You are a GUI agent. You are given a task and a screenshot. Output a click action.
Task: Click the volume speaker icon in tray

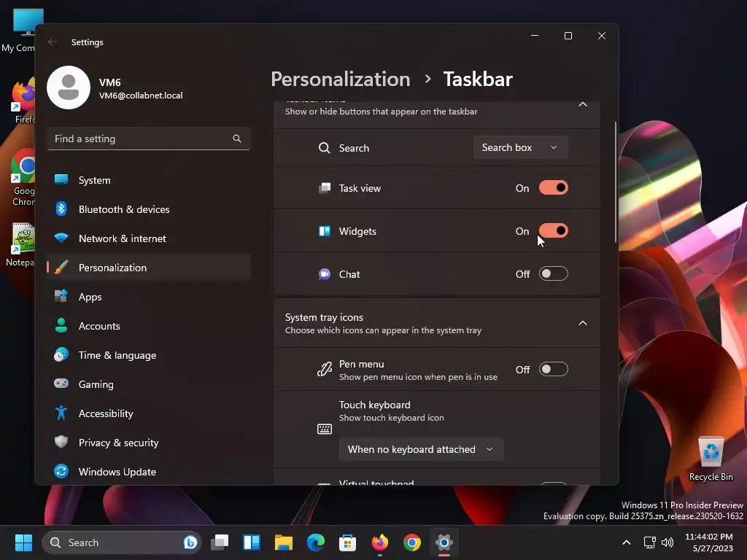pos(667,542)
